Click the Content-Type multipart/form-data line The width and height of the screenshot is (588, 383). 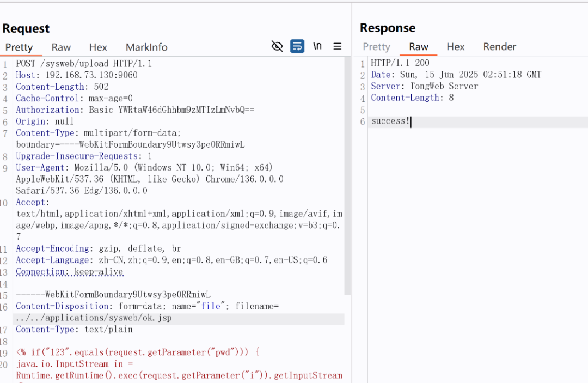[x=98, y=133]
